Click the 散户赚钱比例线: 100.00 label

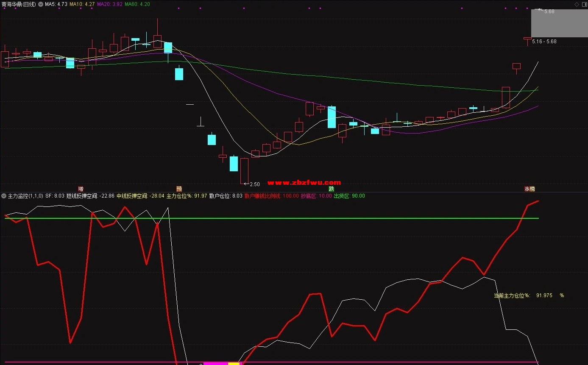272,196
